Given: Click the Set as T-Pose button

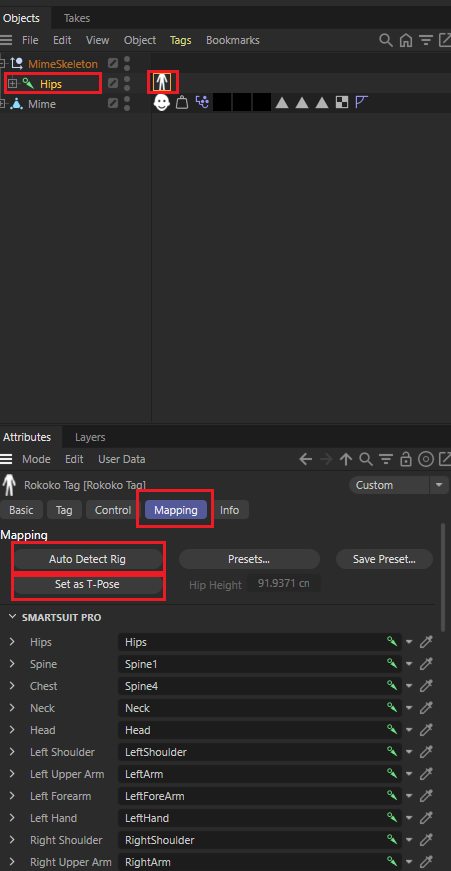Looking at the screenshot, I should 87,584.
